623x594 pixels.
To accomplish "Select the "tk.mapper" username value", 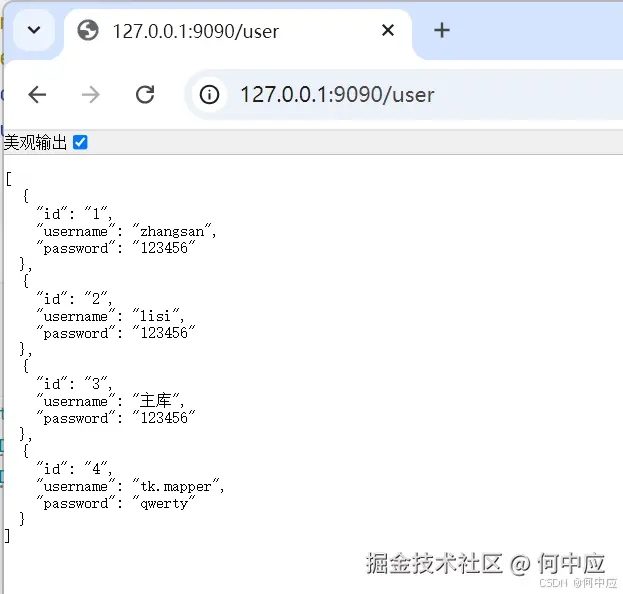I will click(x=176, y=486).
